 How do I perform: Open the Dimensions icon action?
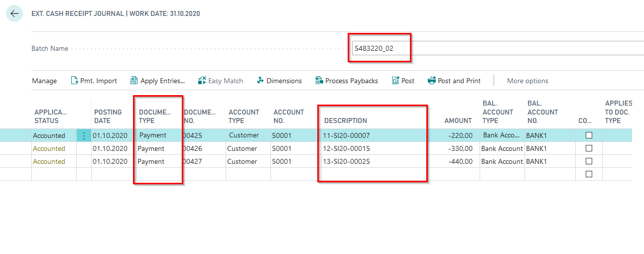click(x=260, y=81)
